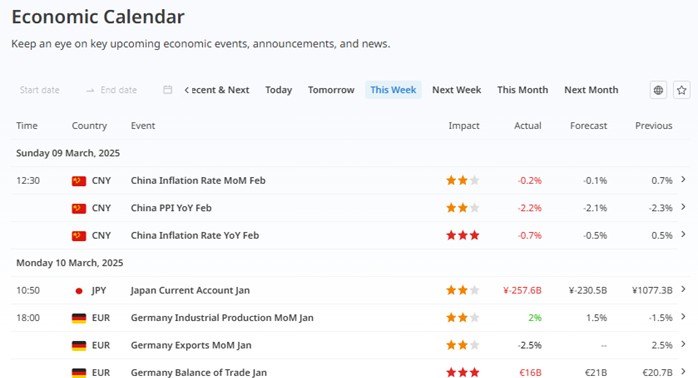Click the Impact column header

click(464, 126)
